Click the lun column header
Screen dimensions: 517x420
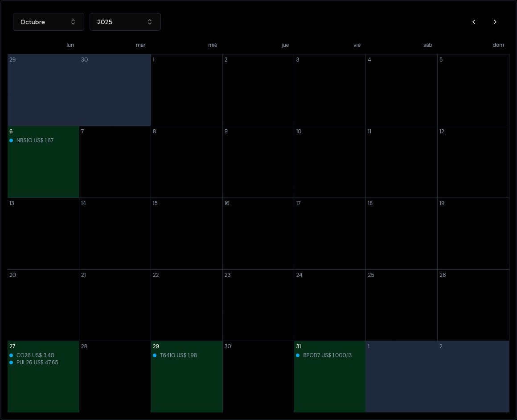tap(70, 45)
